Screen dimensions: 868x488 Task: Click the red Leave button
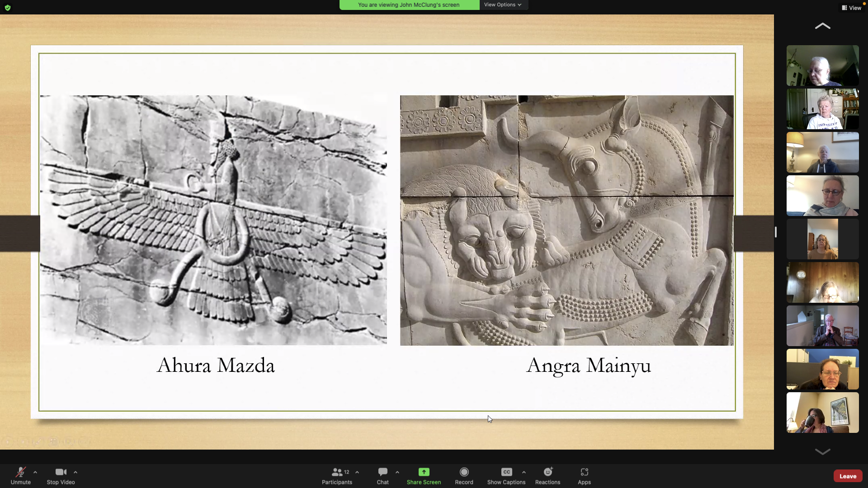point(848,476)
